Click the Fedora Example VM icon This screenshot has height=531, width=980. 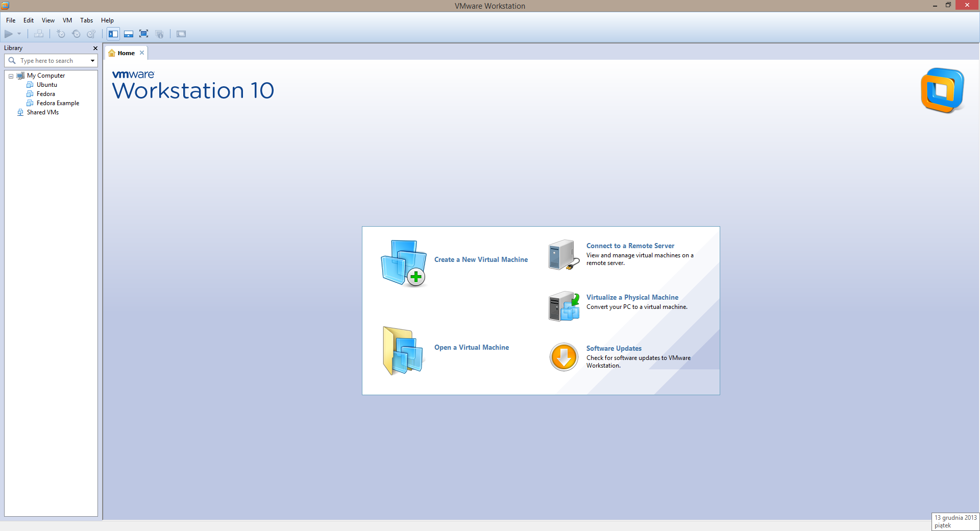pyautogui.click(x=30, y=103)
